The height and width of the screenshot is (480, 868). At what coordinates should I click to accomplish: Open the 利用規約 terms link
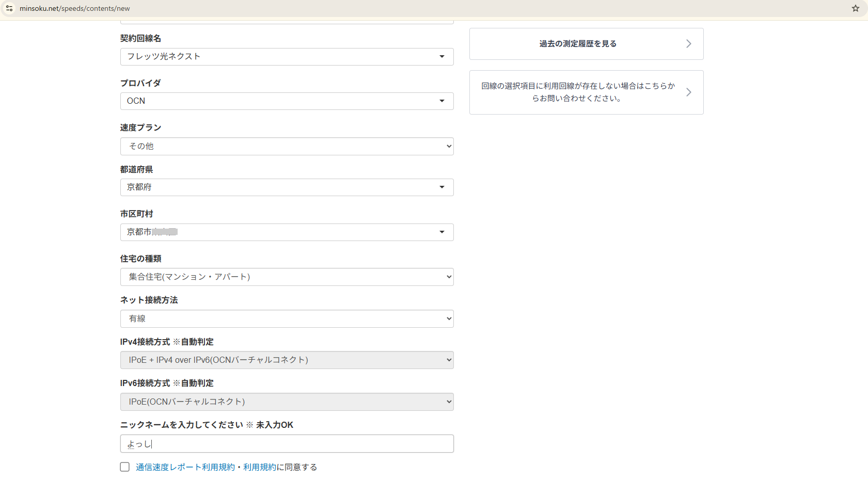tap(259, 467)
